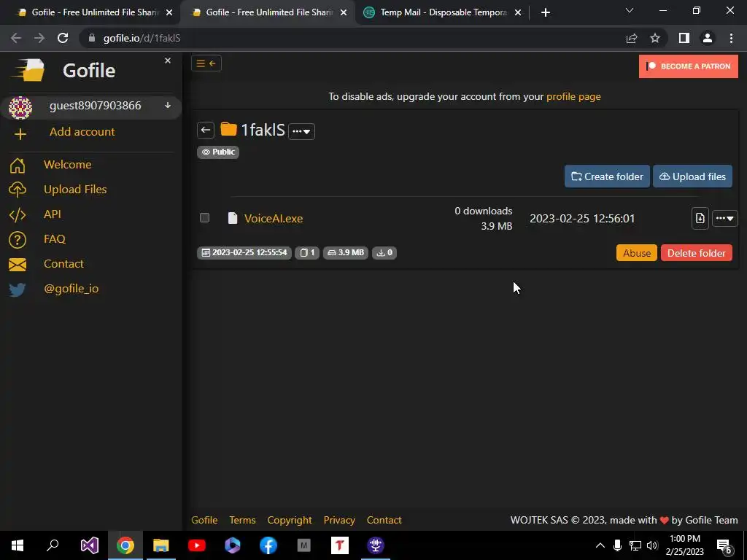Click the API code brackets icon
This screenshot has width=747, height=560.
click(x=18, y=215)
